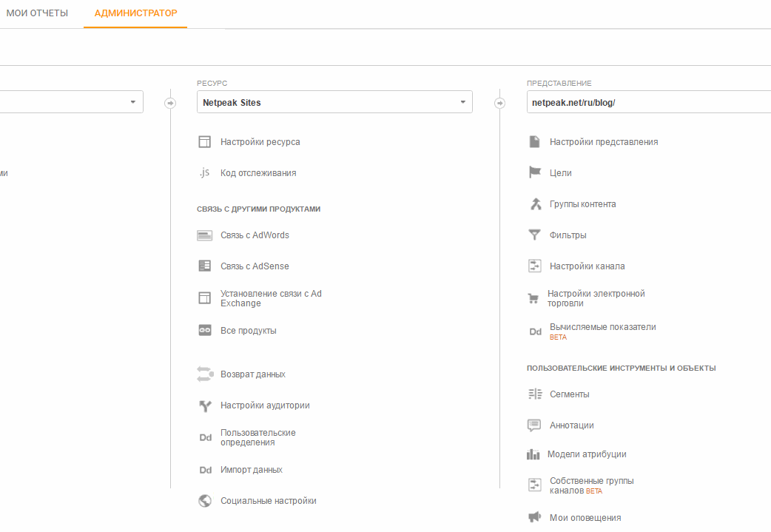Select the АДМИНИСТРАТОР tab

(135, 13)
